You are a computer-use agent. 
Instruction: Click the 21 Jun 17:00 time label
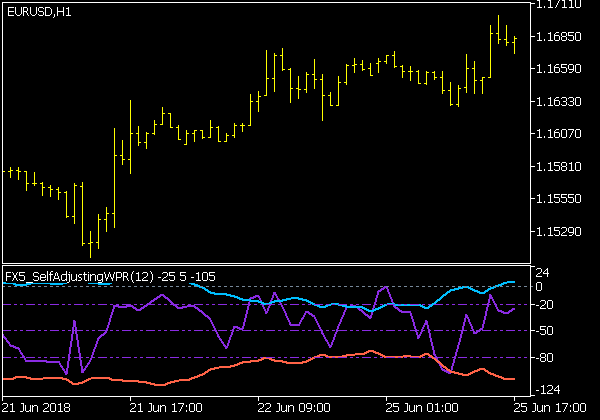167,408
